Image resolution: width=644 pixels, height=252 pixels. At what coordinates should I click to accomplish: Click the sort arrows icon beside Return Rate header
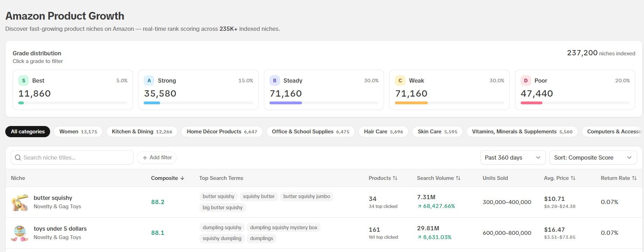tap(634, 178)
